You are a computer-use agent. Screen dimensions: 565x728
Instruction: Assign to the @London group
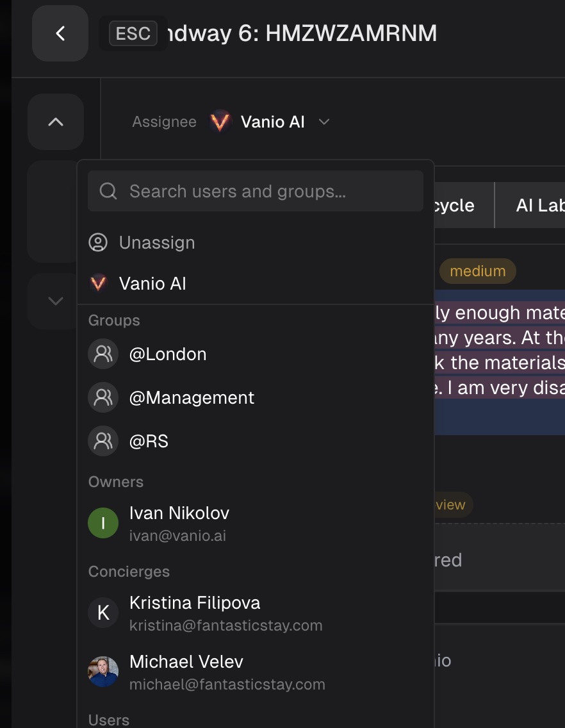[168, 354]
